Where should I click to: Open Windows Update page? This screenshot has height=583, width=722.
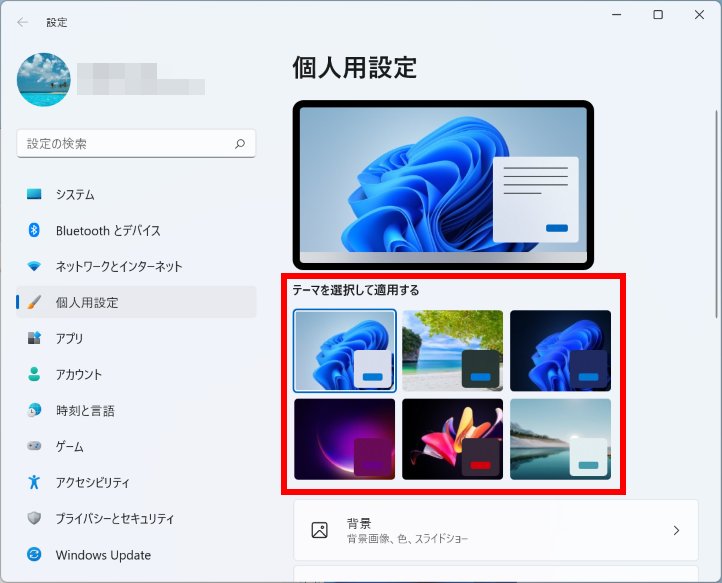click(x=136, y=554)
